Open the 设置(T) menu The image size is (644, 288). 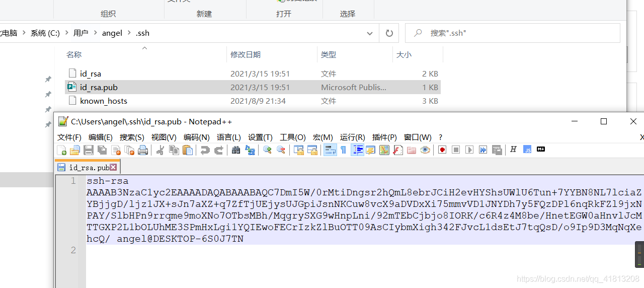[260, 137]
